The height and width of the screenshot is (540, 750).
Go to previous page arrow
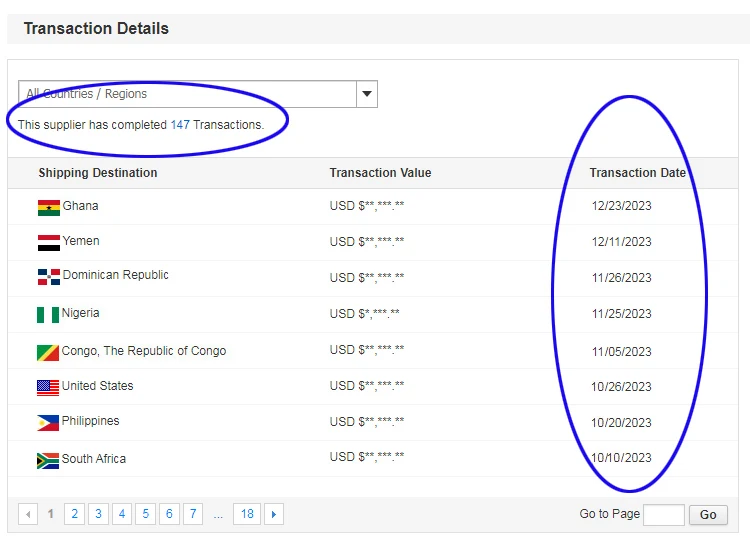tap(28, 514)
